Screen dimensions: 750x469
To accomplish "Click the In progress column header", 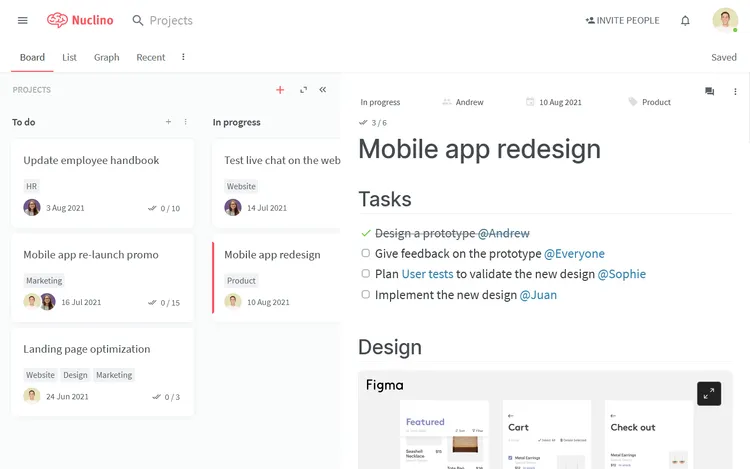I will click(236, 122).
